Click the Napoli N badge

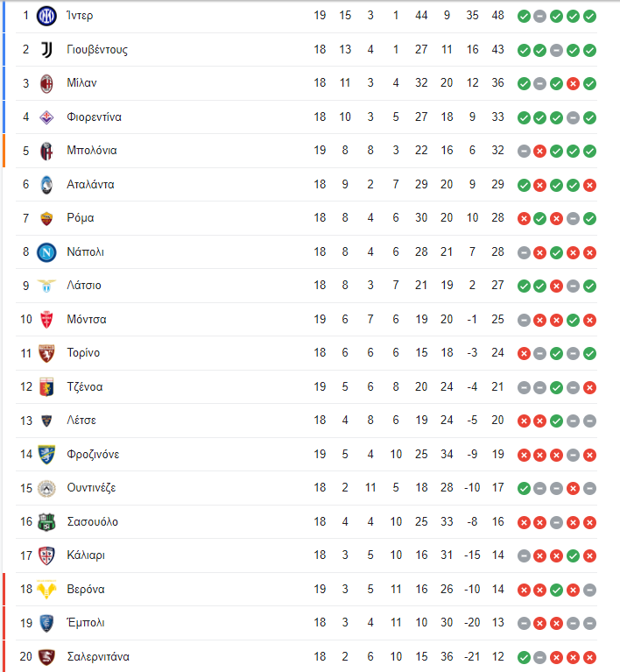(x=46, y=252)
